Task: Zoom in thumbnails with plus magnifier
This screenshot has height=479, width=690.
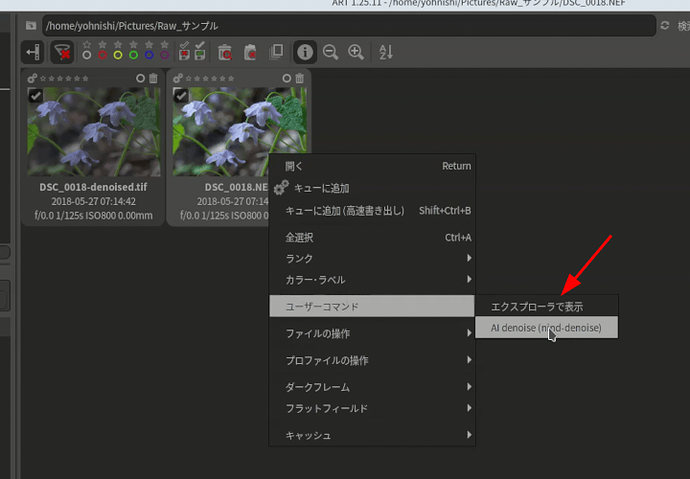Action: (x=355, y=51)
